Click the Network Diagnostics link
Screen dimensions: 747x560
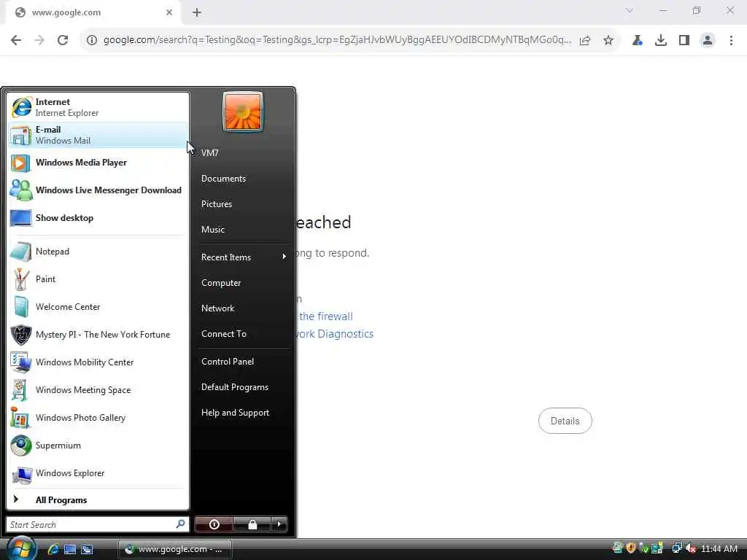[x=334, y=334]
